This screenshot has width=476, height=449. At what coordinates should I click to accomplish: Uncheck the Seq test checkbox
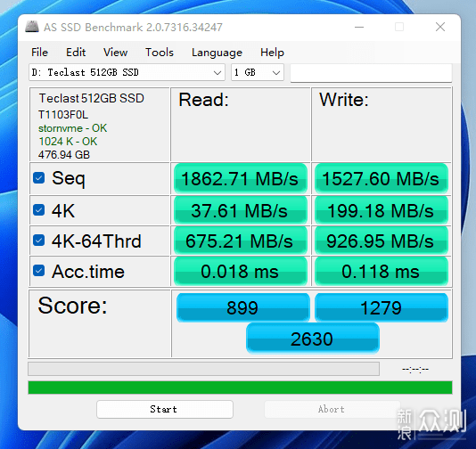coord(39,178)
